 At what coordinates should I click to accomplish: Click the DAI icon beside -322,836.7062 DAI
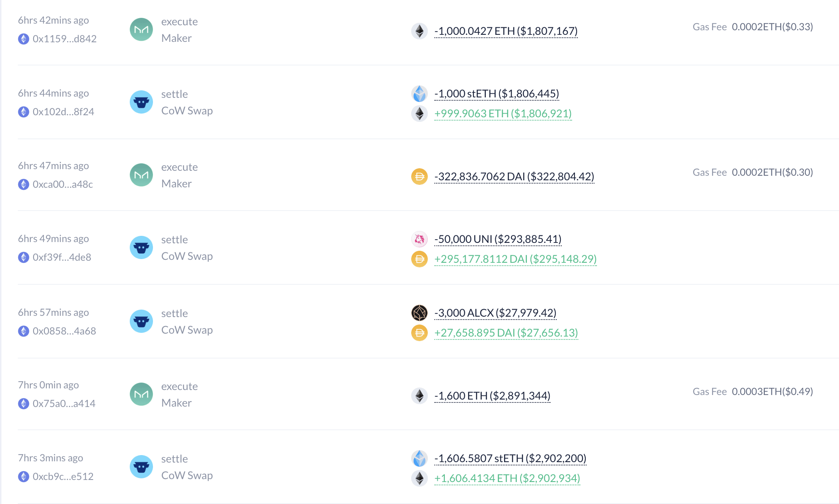[419, 177]
